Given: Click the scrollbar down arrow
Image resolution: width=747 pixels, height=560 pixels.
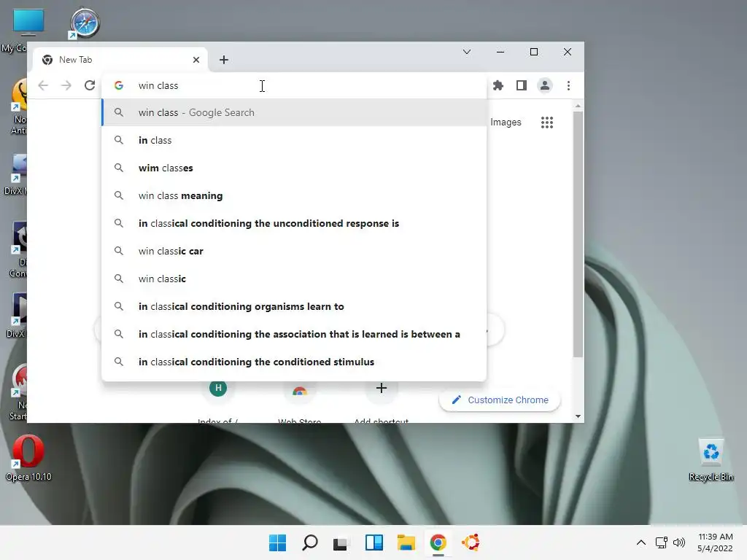Looking at the screenshot, I should pos(578,416).
